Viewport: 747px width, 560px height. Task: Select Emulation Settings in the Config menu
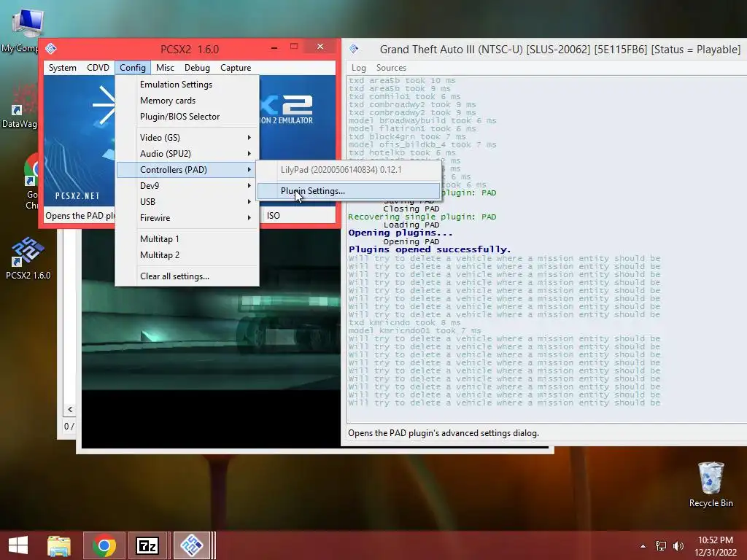(x=187, y=85)
